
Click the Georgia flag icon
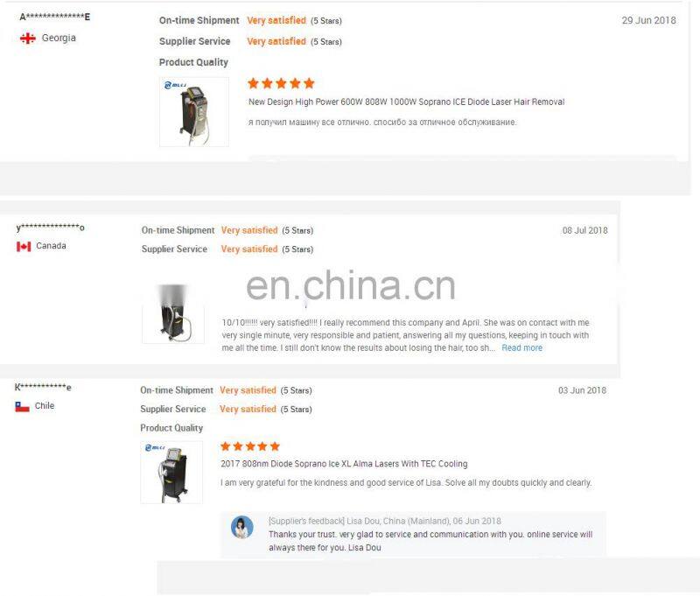[x=28, y=39]
